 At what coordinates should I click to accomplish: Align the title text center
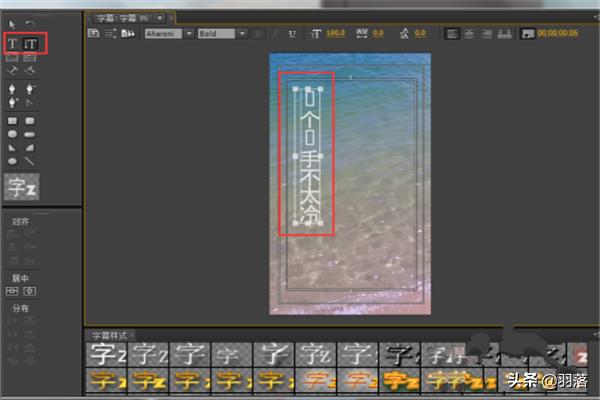pos(470,34)
